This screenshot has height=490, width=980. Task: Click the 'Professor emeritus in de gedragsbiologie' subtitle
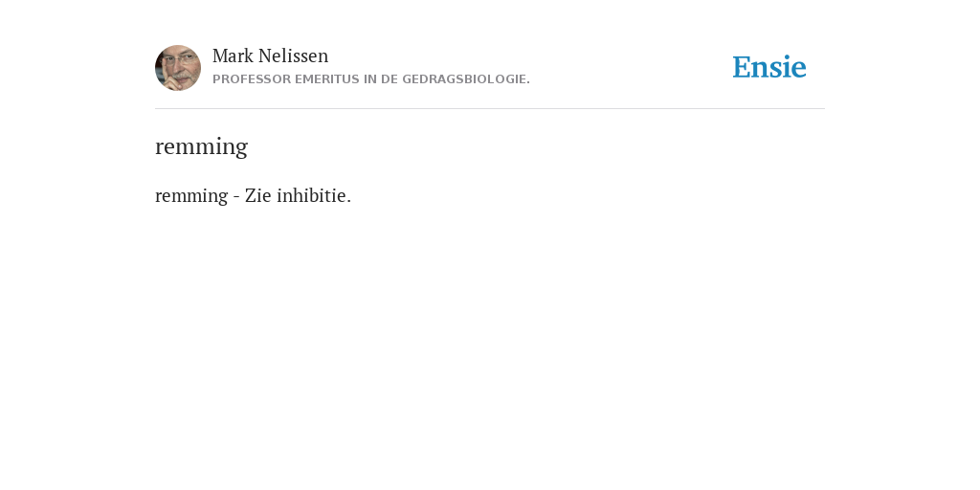(x=371, y=79)
